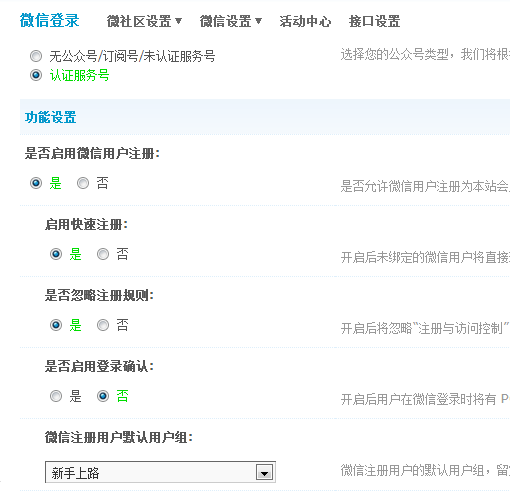Image resolution: width=510 pixels, height=500 pixels.
Task: Click the hint text starting 选择您的公众号类型
Action: 425,54
